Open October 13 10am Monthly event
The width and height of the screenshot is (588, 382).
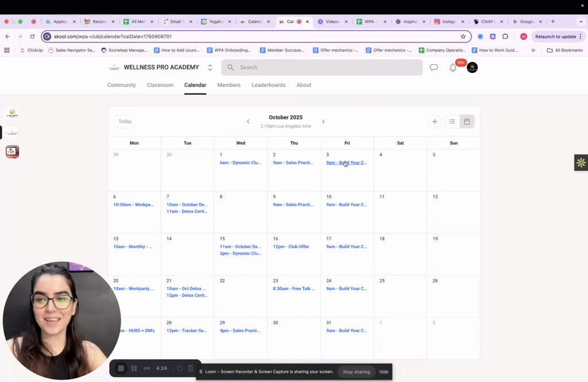click(133, 247)
